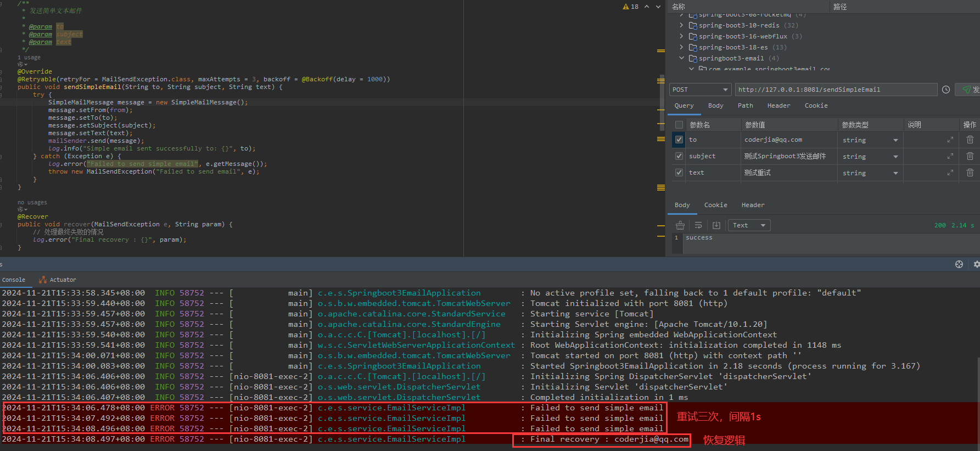Expand the description editor for the 'text' row
Image resolution: width=980 pixels, height=451 pixels.
point(950,173)
